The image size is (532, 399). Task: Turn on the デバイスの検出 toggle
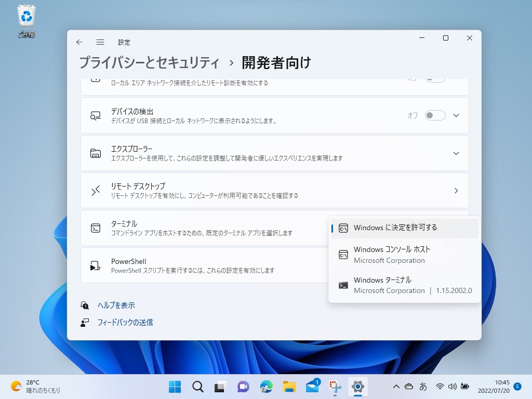click(x=435, y=115)
